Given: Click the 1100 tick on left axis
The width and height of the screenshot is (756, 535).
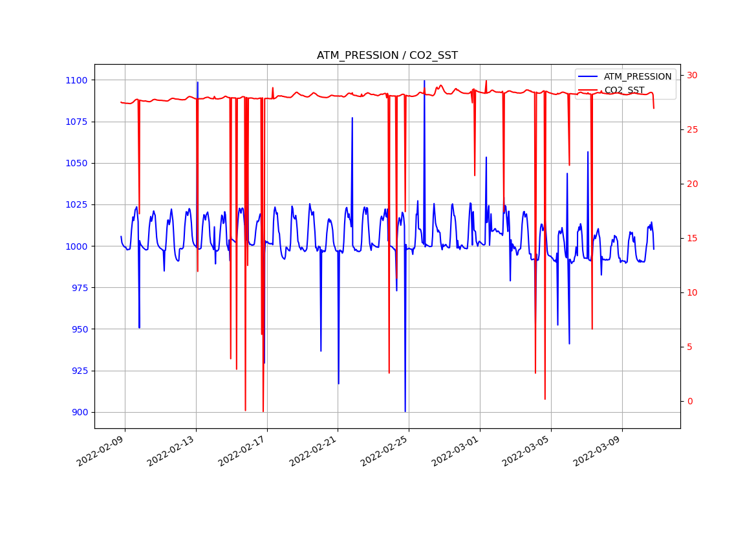Looking at the screenshot, I should point(77,80).
